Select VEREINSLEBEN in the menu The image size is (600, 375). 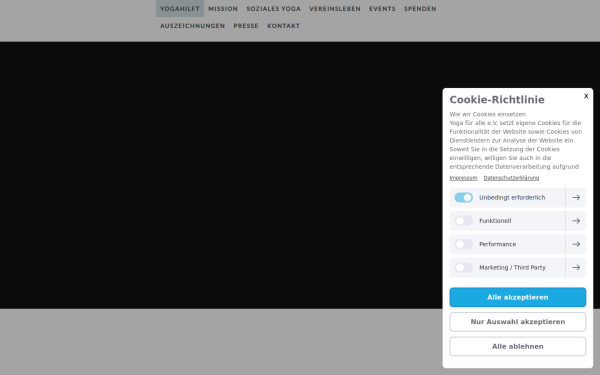point(335,8)
